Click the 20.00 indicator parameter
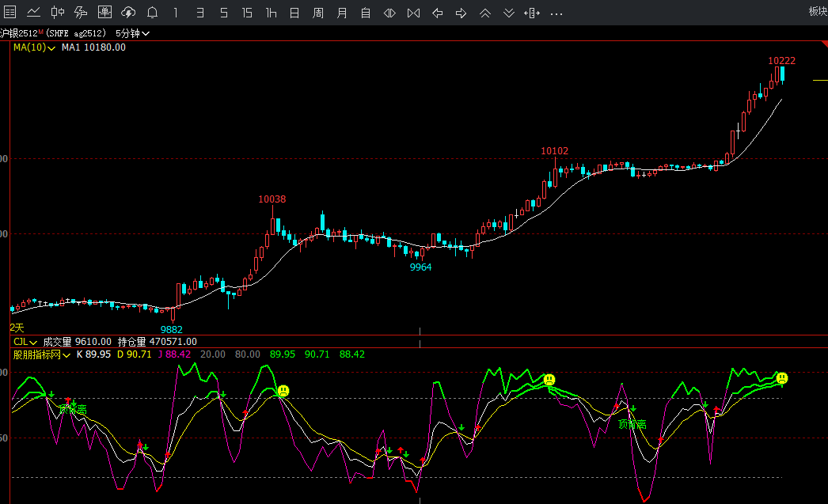This screenshot has height=504, width=828. pyautogui.click(x=213, y=354)
